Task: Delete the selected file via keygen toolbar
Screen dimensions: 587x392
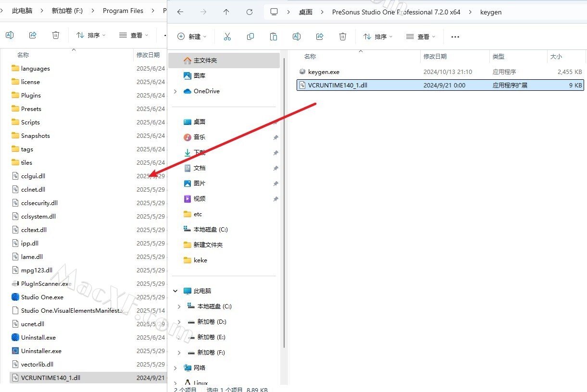Action: point(343,37)
